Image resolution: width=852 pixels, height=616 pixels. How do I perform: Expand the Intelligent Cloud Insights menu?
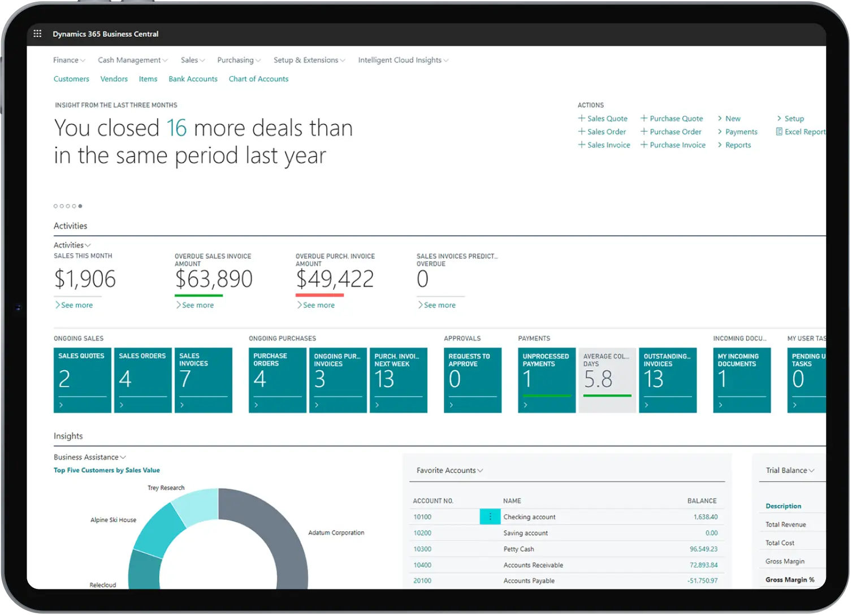click(x=403, y=60)
